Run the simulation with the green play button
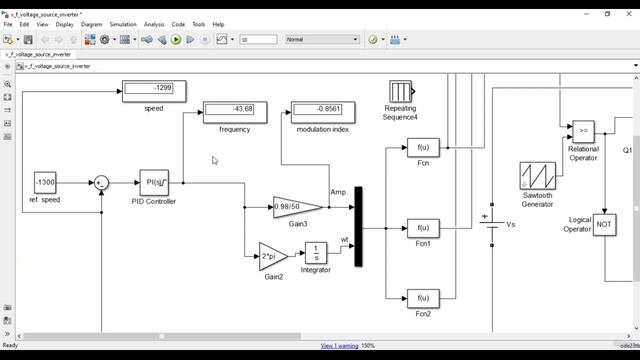The width and height of the screenshot is (640, 360). (176, 40)
